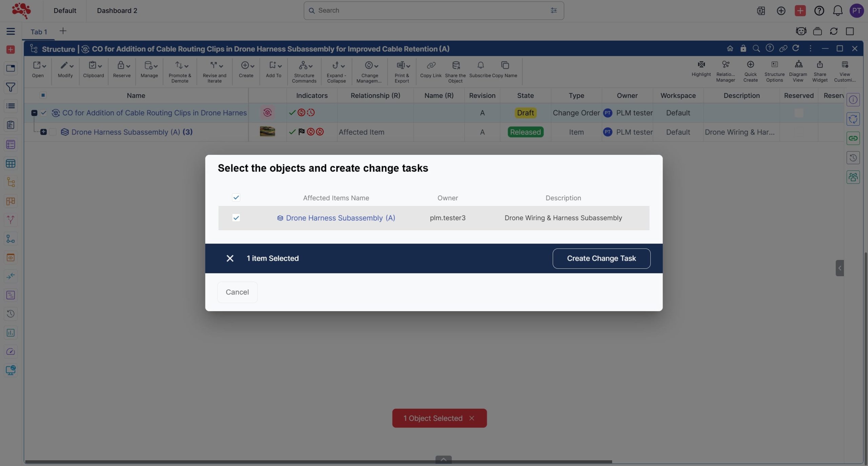
Task: Uncheck the Drone Harness Subassembly row checkbox
Action: tap(236, 218)
